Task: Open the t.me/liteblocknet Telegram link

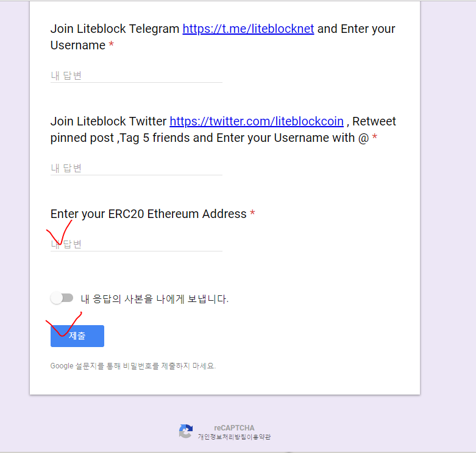Action: point(248,29)
